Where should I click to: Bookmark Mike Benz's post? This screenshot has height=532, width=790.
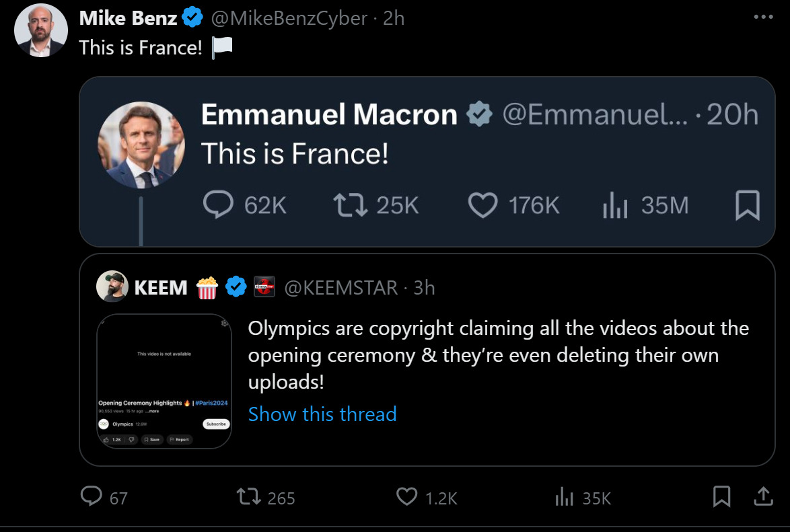tap(721, 496)
